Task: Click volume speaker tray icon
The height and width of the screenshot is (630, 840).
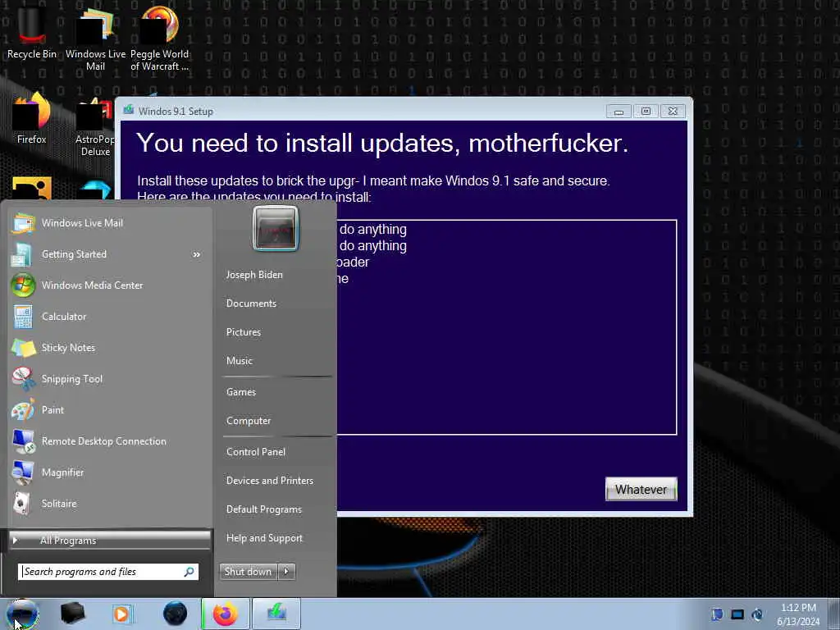Action: 757,614
